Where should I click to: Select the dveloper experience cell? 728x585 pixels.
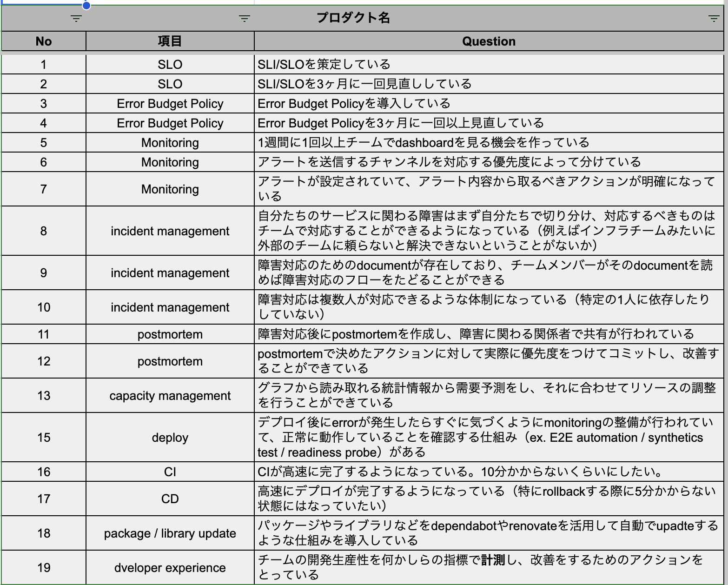pos(170,567)
